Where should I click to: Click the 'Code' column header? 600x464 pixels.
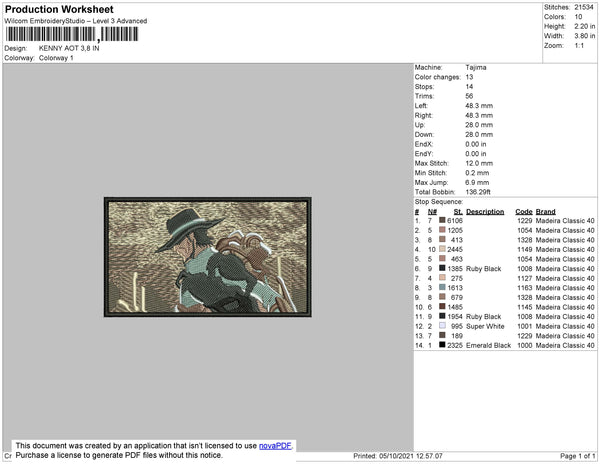point(524,212)
